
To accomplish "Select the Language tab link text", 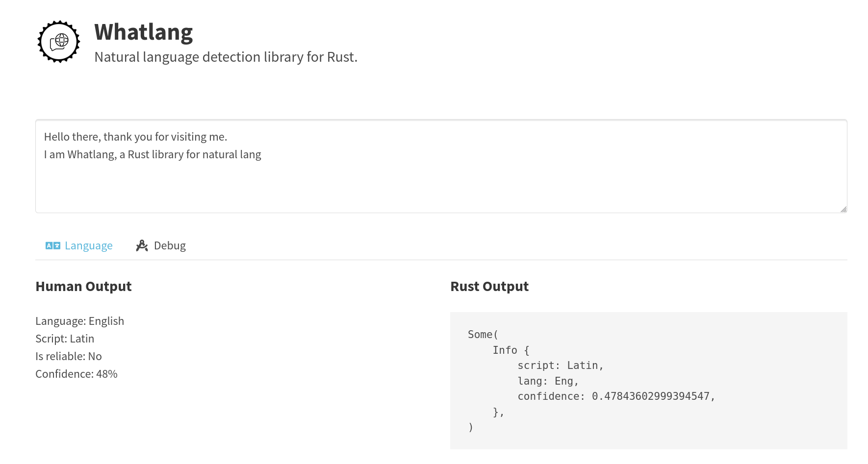I will pyautogui.click(x=88, y=245).
